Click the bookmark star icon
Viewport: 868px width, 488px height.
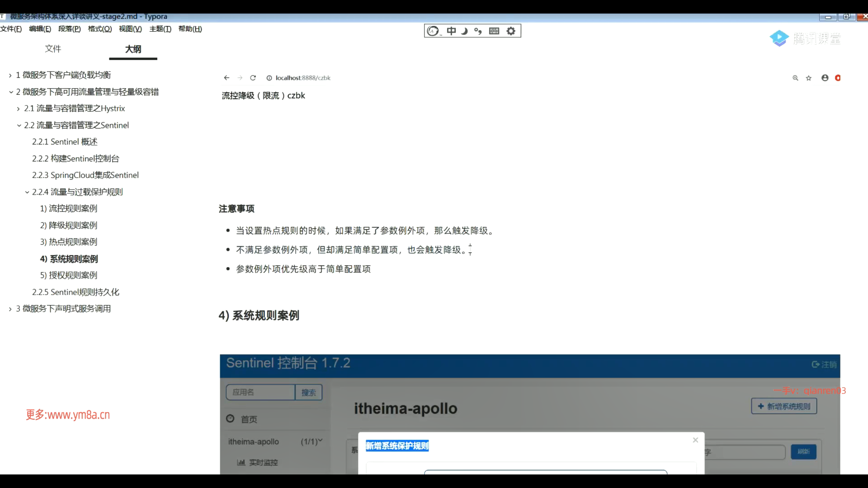pos(809,78)
